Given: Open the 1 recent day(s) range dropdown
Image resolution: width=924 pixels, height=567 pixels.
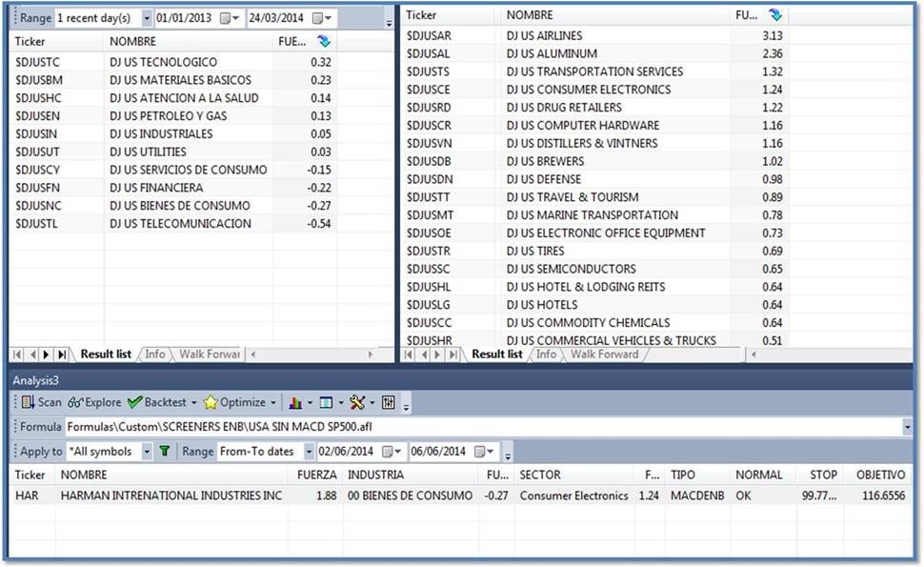Looking at the screenshot, I should pyautogui.click(x=147, y=18).
